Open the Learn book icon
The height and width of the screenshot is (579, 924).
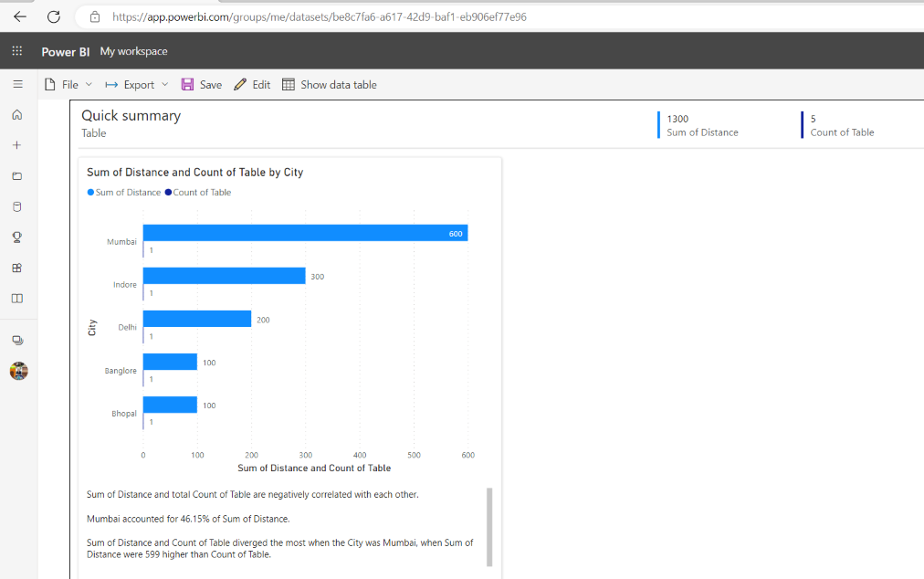click(x=17, y=299)
